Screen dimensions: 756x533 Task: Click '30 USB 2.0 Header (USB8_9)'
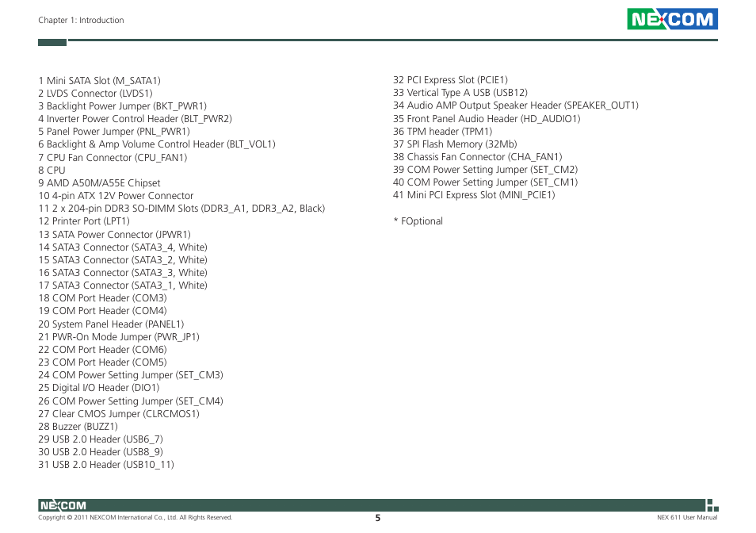click(x=101, y=452)
